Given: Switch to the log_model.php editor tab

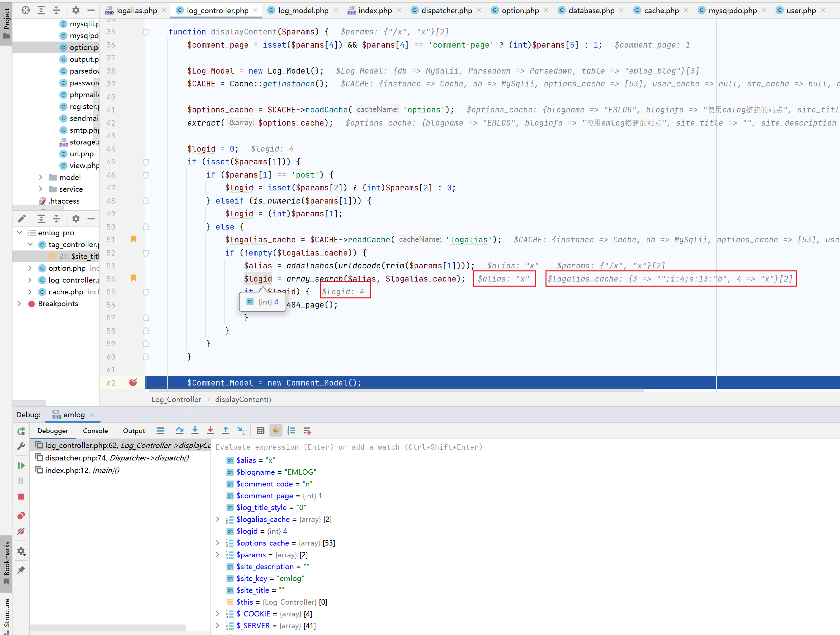Looking at the screenshot, I should click(303, 11).
